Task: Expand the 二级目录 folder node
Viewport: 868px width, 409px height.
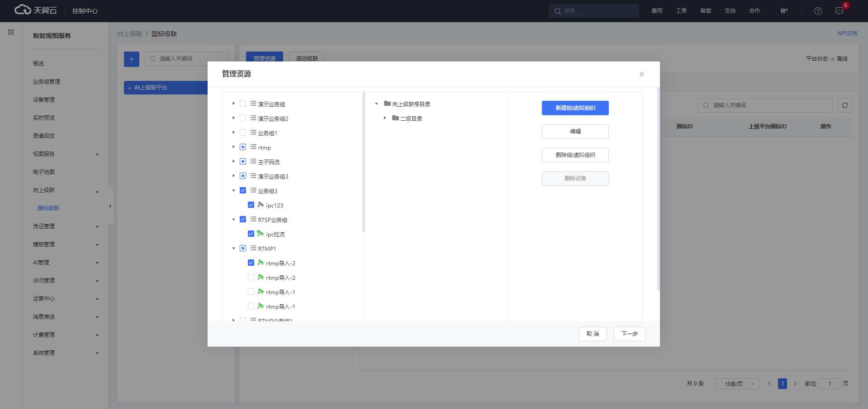Action: pyautogui.click(x=384, y=118)
